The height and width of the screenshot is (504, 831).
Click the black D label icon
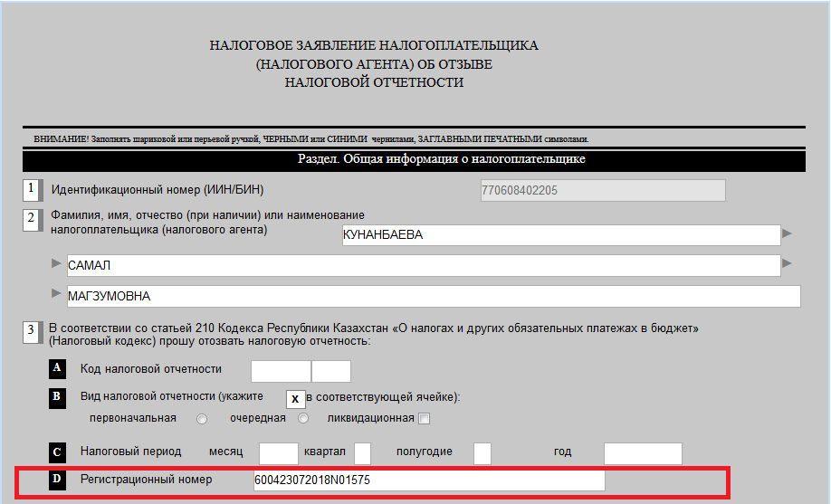(x=58, y=480)
